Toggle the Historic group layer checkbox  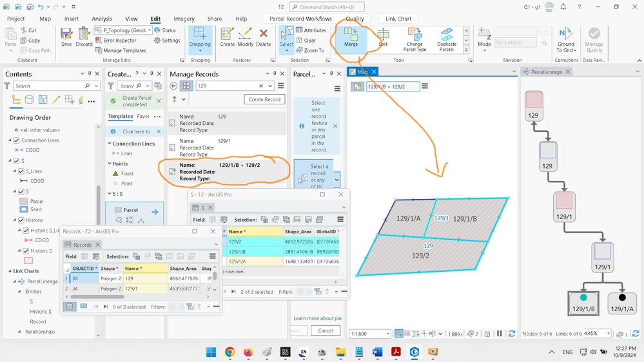pyautogui.click(x=21, y=220)
